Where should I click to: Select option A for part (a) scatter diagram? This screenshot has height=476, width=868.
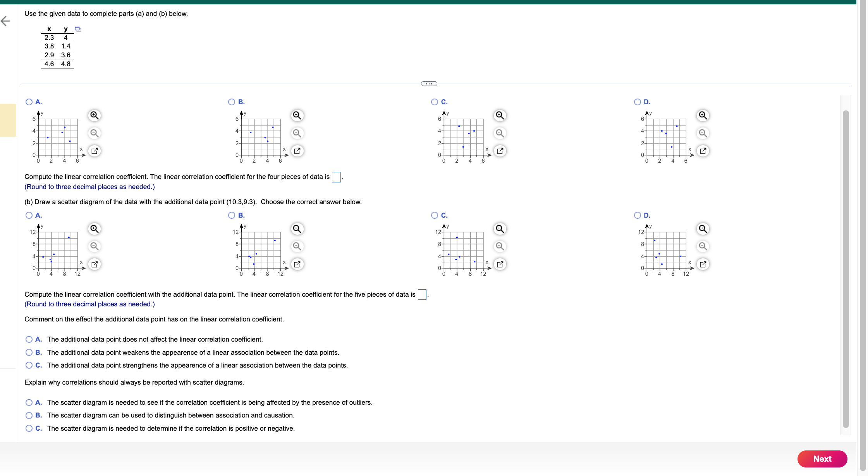(29, 102)
